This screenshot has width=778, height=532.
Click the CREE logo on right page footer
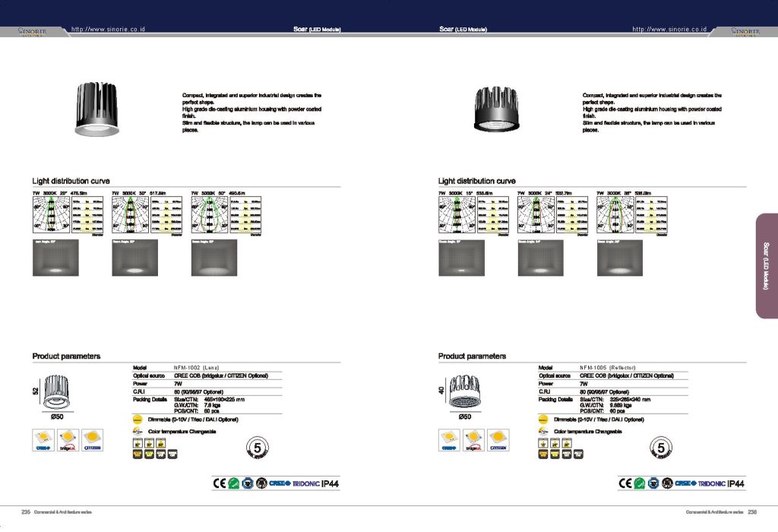685,483
